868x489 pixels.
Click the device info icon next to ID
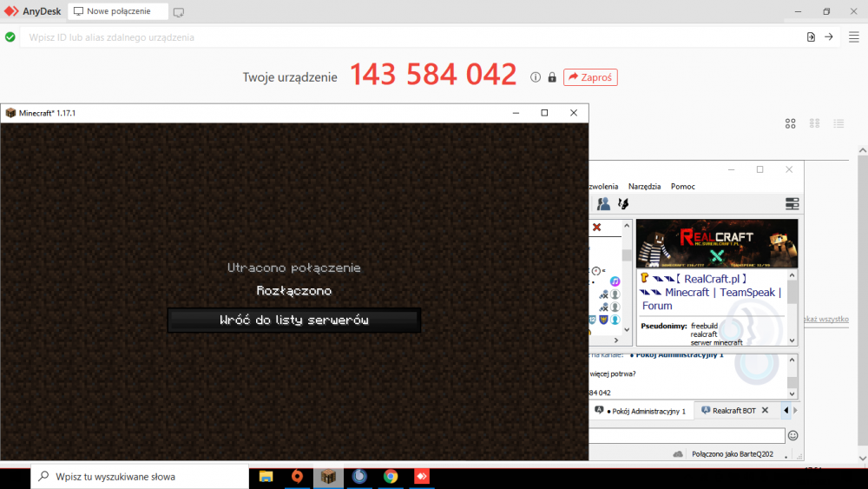pyautogui.click(x=536, y=77)
